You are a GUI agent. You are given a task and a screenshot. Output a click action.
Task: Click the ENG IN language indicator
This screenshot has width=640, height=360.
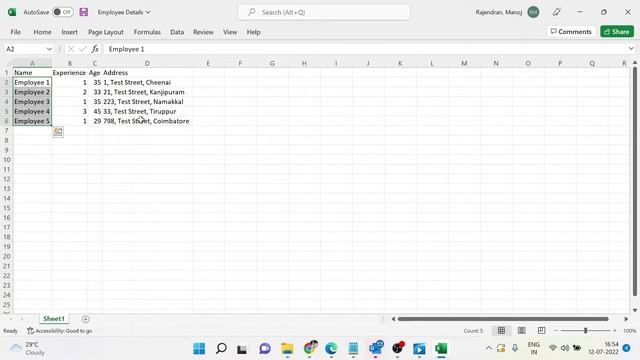click(533, 348)
